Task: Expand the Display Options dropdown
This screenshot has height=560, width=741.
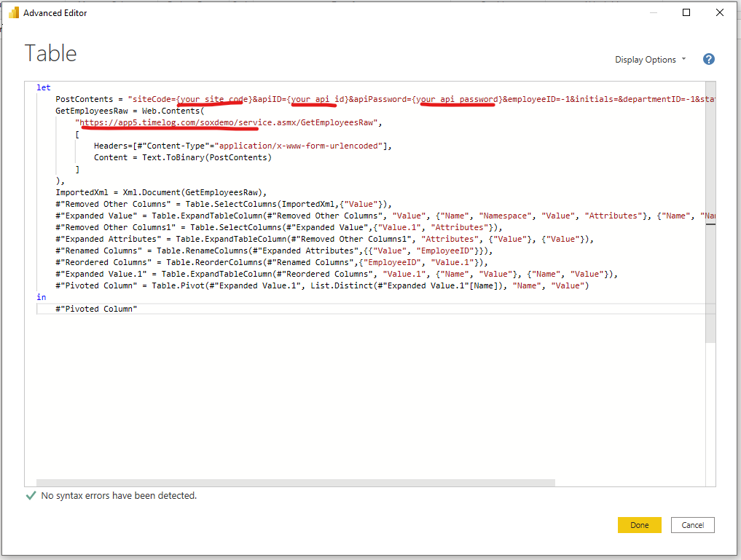Action: 650,60
